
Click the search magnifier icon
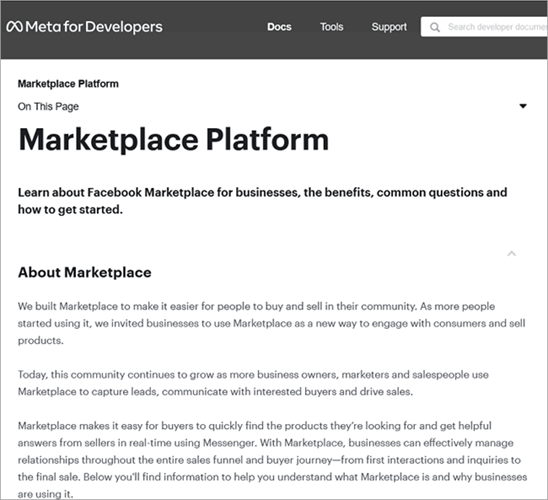tap(435, 27)
